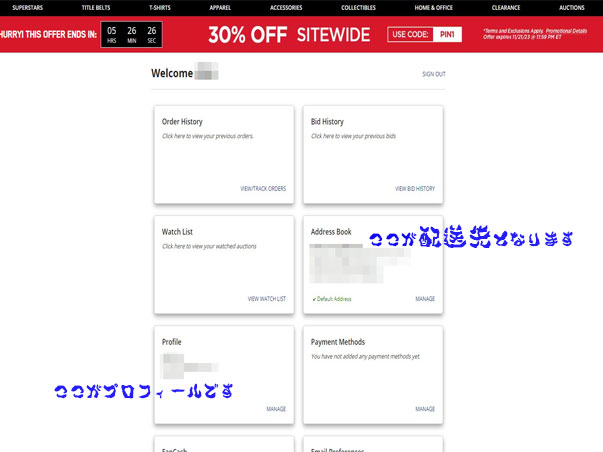Screen dimensions: 603x452
Task: Manage Payment Methods
Action: [x=425, y=408]
